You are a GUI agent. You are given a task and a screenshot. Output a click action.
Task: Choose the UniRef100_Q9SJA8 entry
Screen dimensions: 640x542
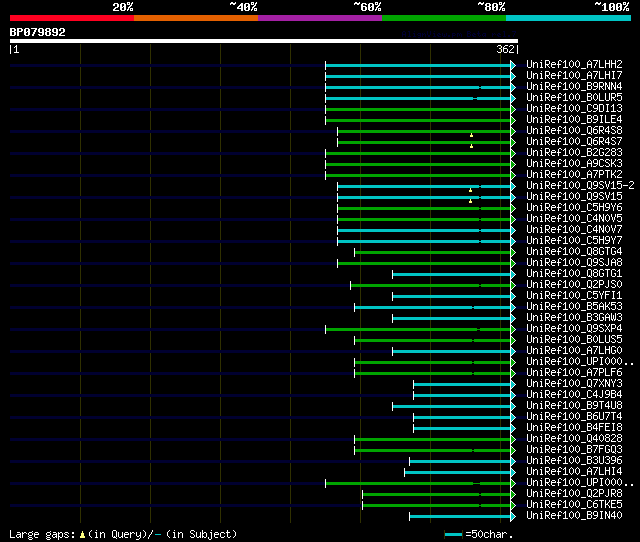(x=574, y=262)
